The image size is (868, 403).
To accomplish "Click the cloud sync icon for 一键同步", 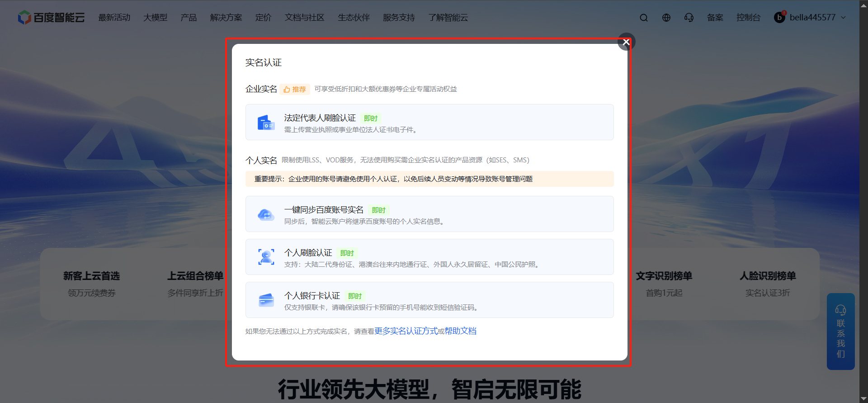I will point(266,214).
